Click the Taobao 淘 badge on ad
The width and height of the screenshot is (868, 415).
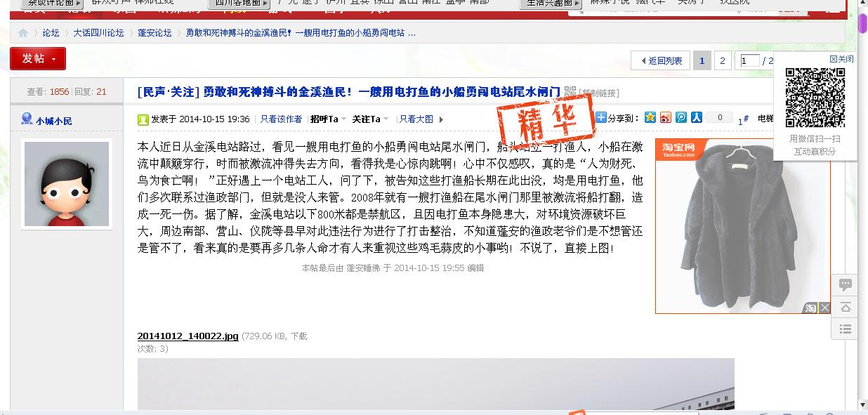pyautogui.click(x=811, y=308)
